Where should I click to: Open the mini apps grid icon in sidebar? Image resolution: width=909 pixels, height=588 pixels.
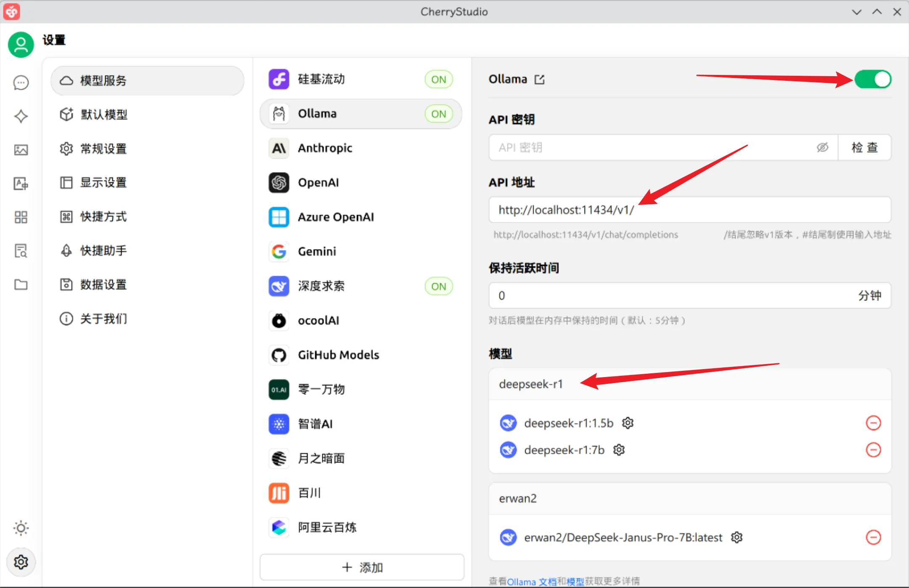[x=20, y=217]
